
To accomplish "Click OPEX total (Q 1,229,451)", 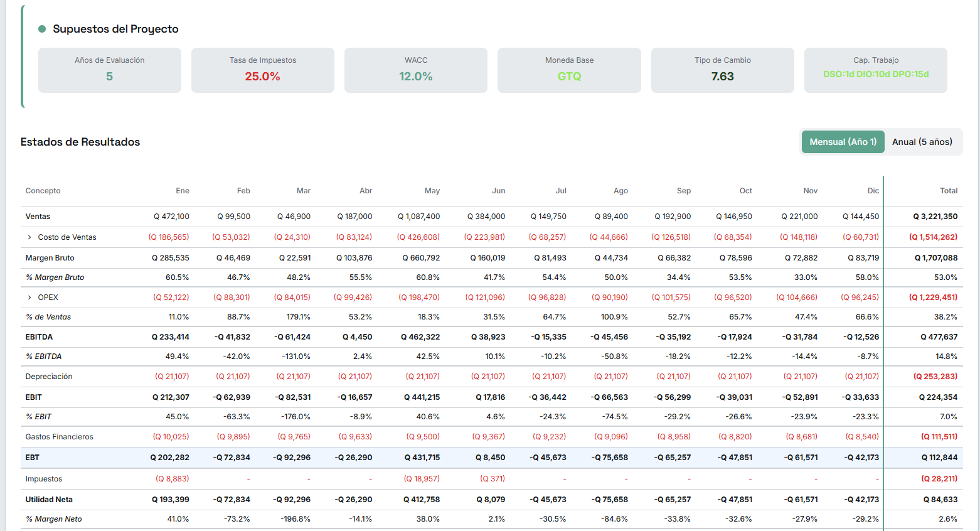I will click(934, 298).
